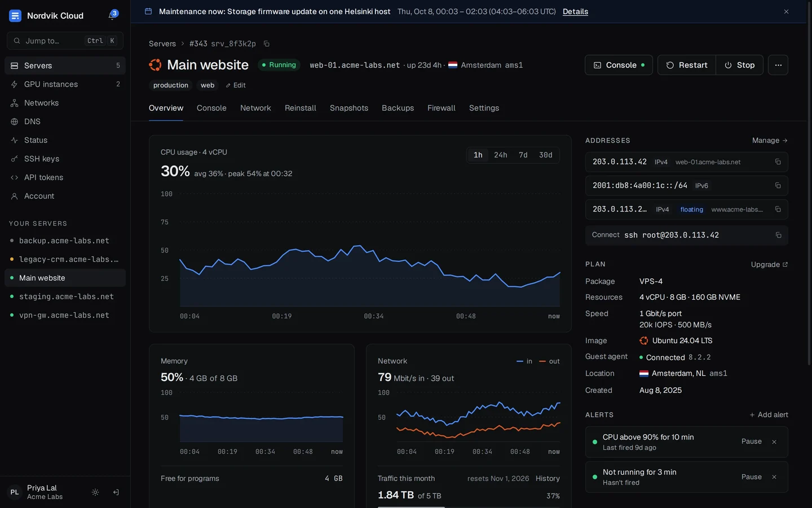Copy the server ID srv_8f3k2p
Viewport: 812px width, 508px height.
(x=267, y=44)
